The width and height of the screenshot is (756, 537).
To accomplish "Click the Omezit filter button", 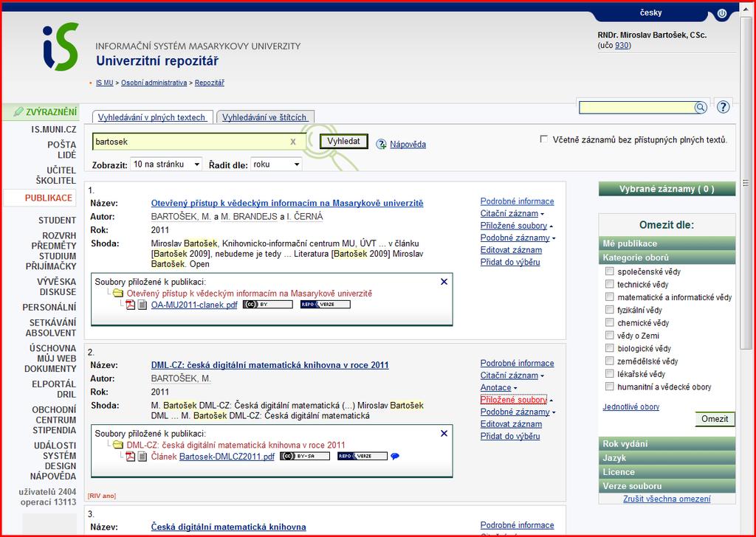I will pyautogui.click(x=715, y=419).
